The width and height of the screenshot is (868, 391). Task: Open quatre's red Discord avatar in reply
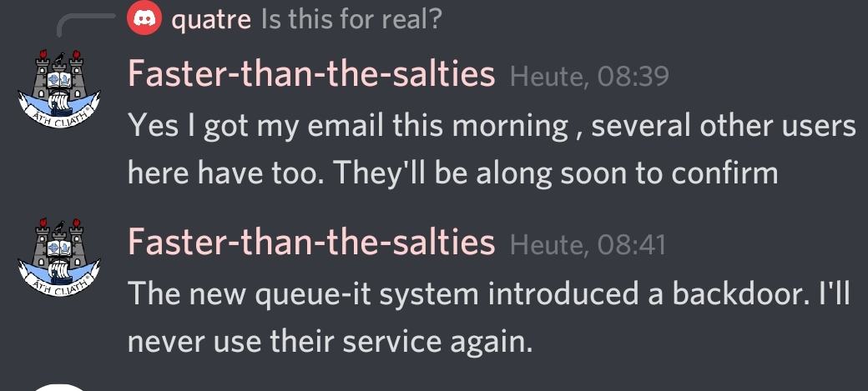pos(144,18)
